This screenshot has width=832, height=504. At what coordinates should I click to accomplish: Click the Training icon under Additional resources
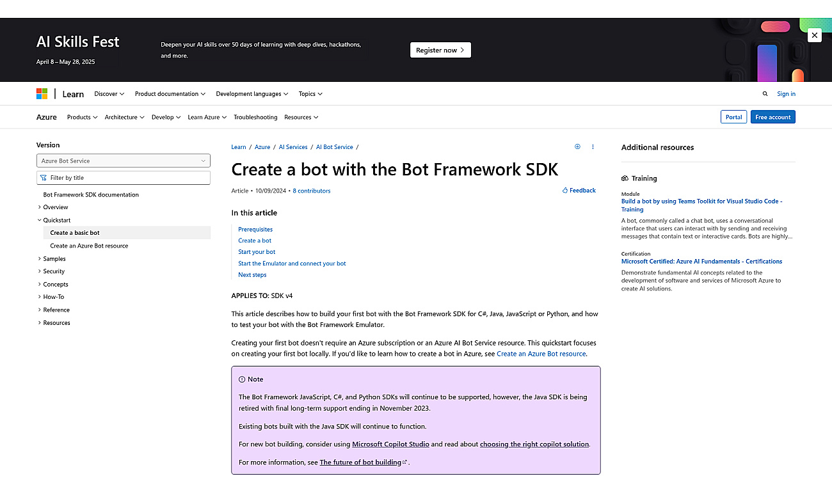coord(625,178)
